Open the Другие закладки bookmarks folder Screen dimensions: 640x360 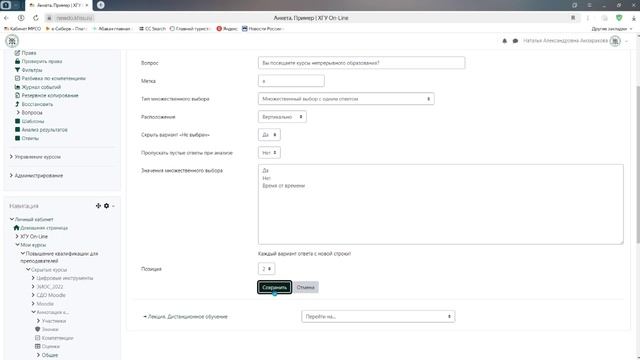[x=611, y=29]
